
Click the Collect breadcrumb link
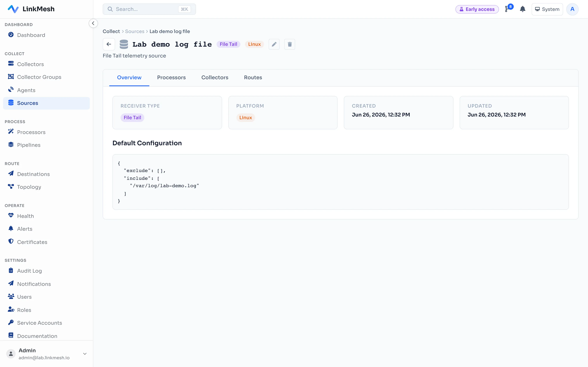coord(111,31)
